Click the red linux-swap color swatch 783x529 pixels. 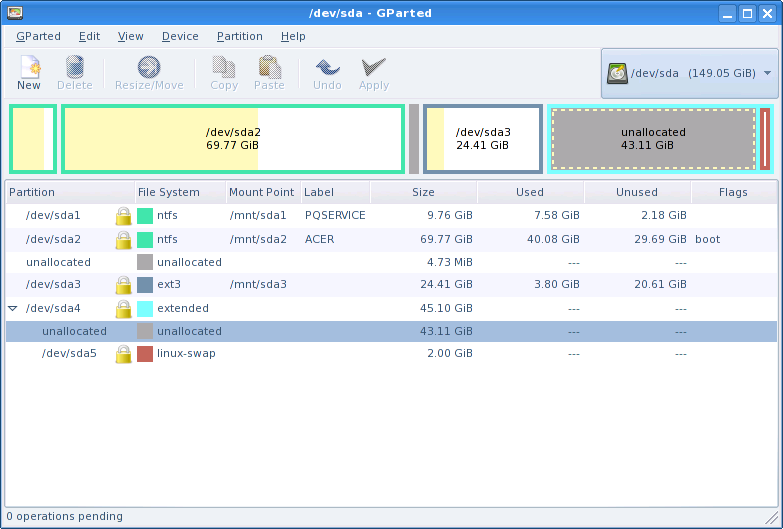(145, 354)
